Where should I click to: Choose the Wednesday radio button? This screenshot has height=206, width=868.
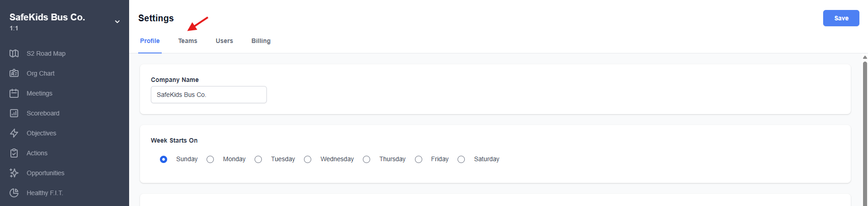(x=308, y=159)
